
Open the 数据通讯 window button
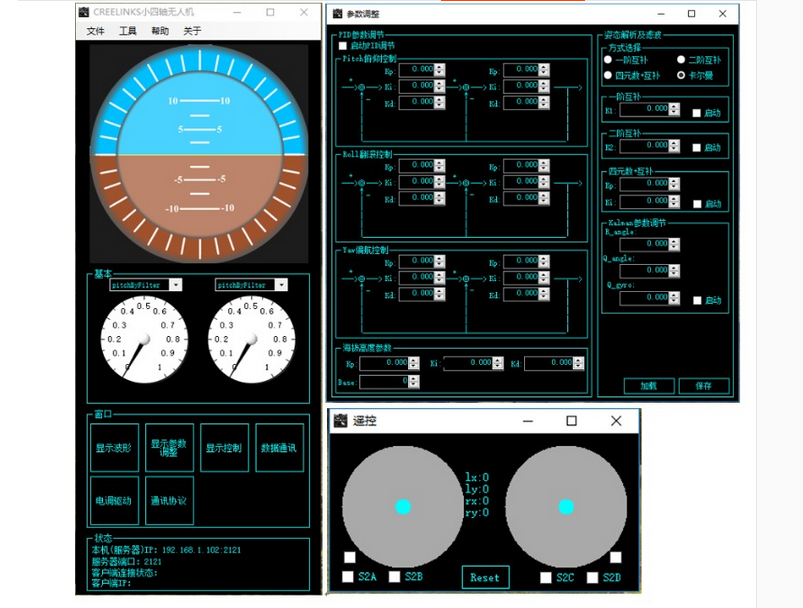(x=279, y=448)
